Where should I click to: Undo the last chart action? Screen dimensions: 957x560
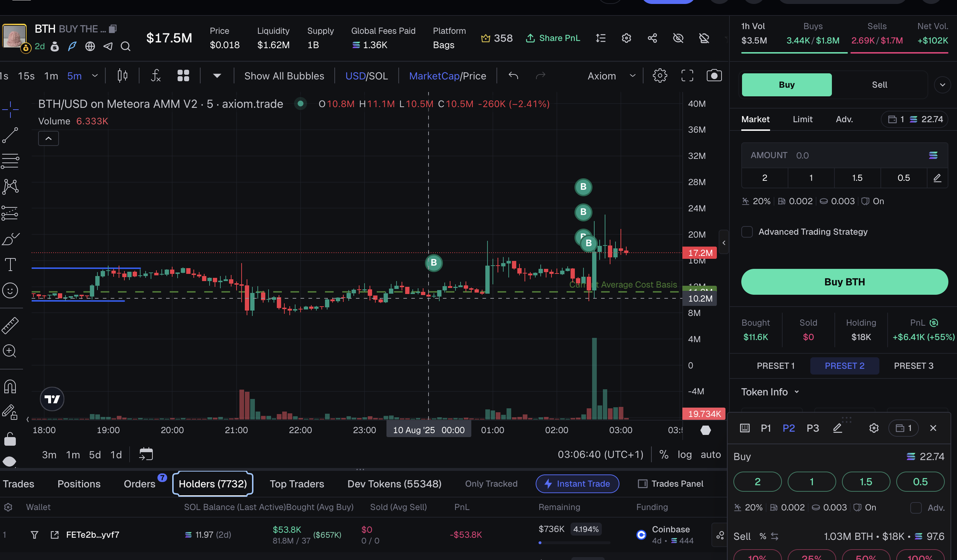(513, 76)
